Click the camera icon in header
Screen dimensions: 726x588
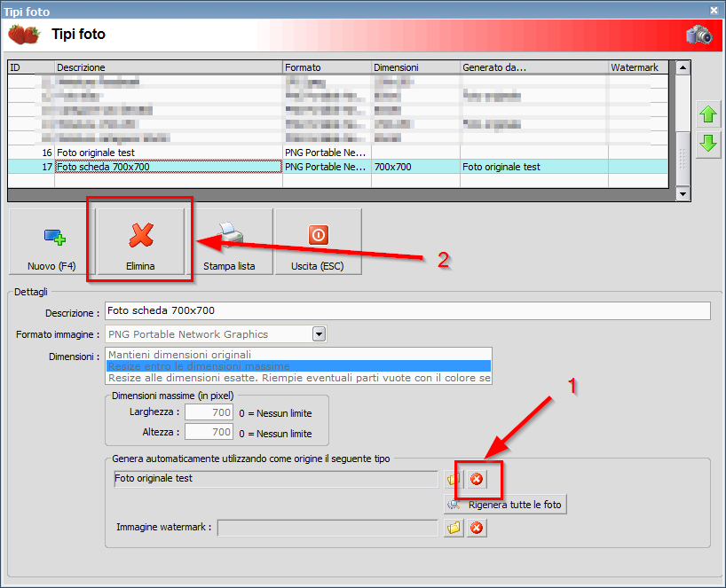[x=699, y=35]
